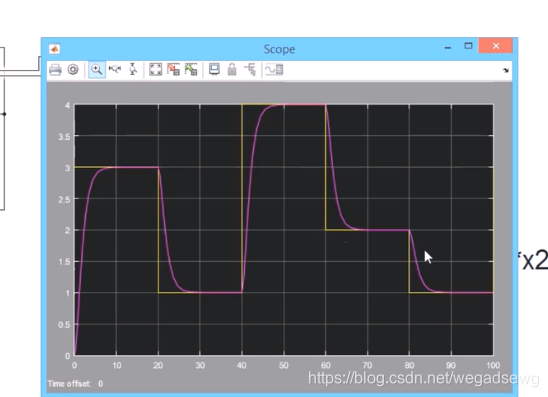Image resolution: width=548 pixels, height=397 pixels.
Task: Restore saved axes settings icon
Action: pyautogui.click(x=191, y=69)
